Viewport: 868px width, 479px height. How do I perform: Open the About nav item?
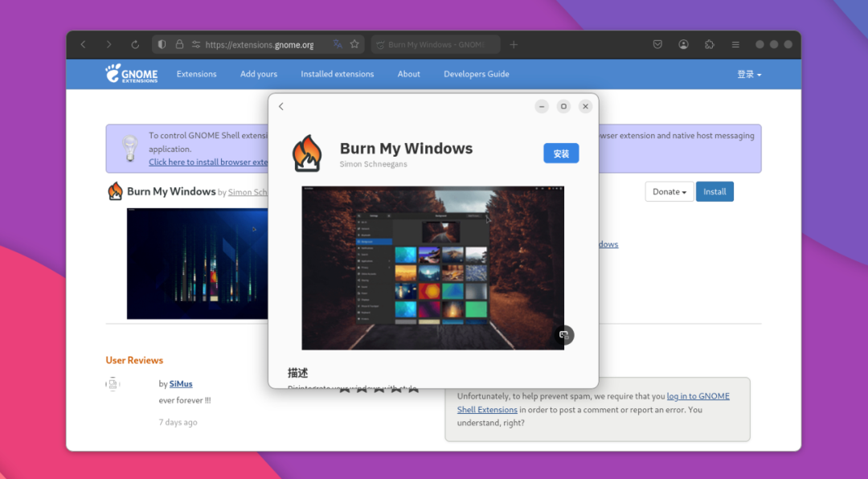(408, 74)
